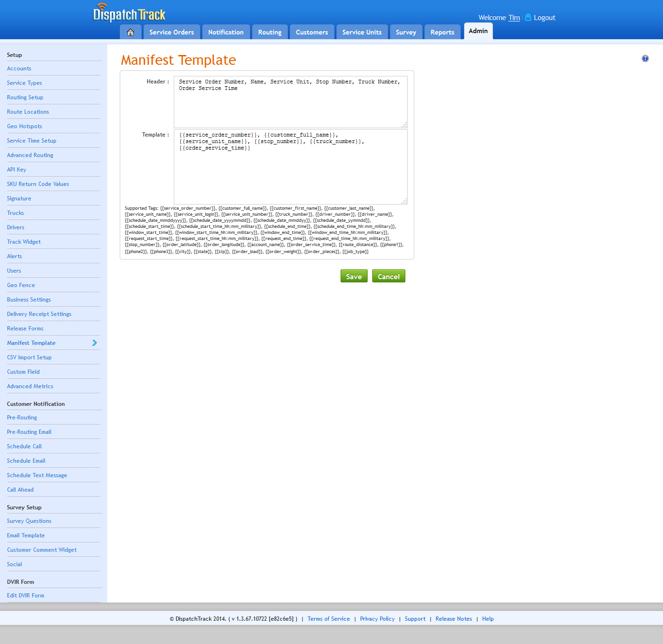Viewport: 663px width, 644px height.
Task: Save the Manifest Template
Action: 354,276
